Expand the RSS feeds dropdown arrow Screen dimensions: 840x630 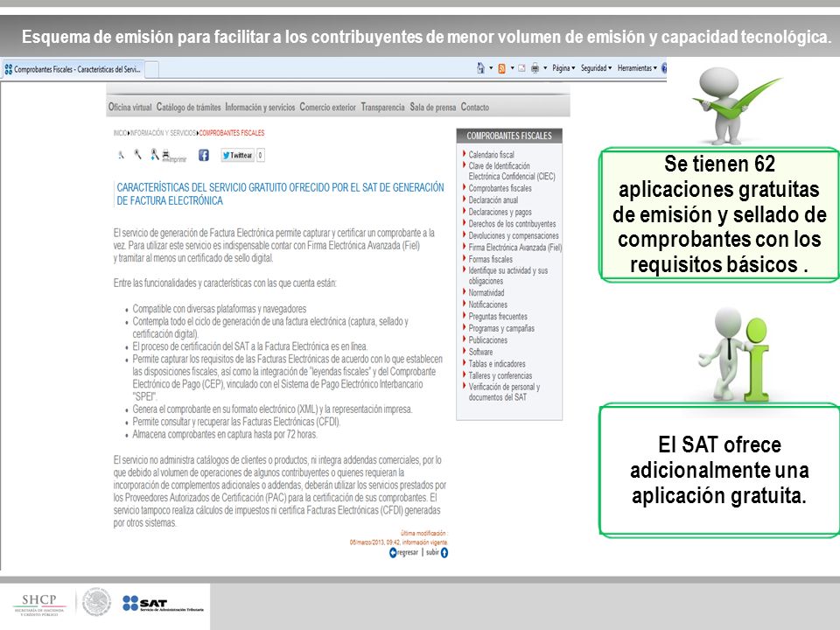(x=512, y=68)
